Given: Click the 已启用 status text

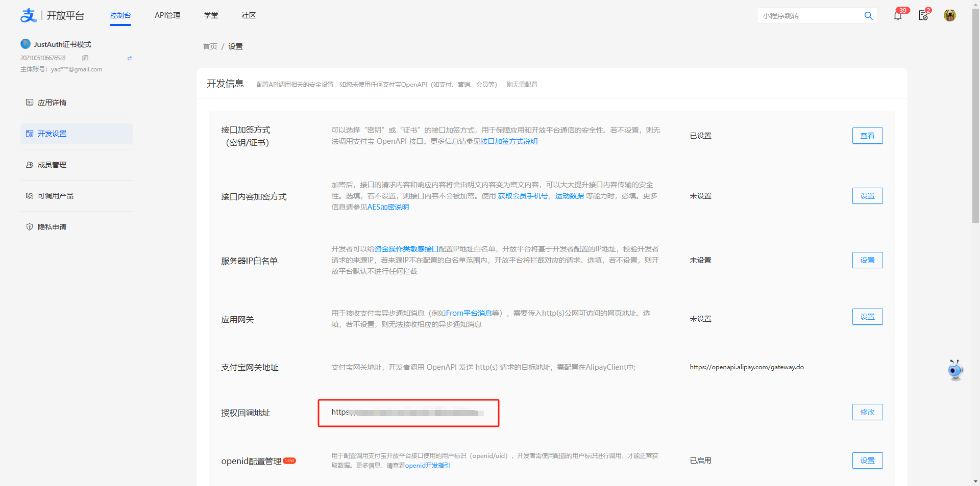Looking at the screenshot, I should pyautogui.click(x=700, y=461).
